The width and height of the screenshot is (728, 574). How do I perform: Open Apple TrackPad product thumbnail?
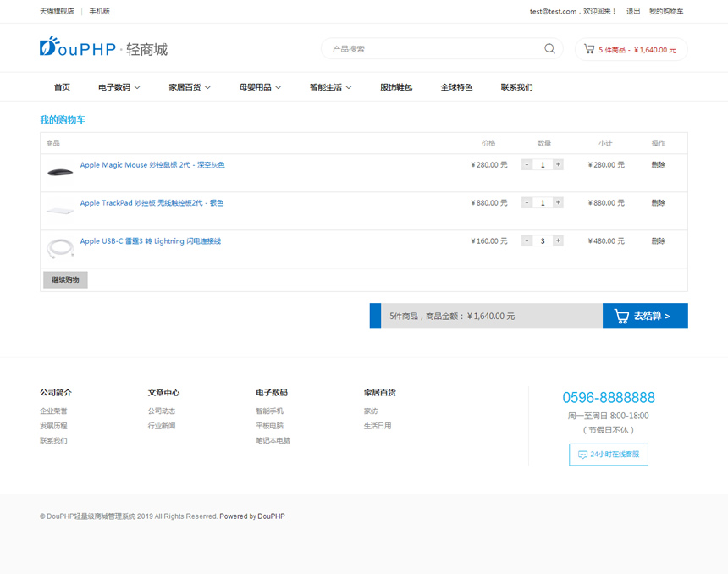[60, 210]
